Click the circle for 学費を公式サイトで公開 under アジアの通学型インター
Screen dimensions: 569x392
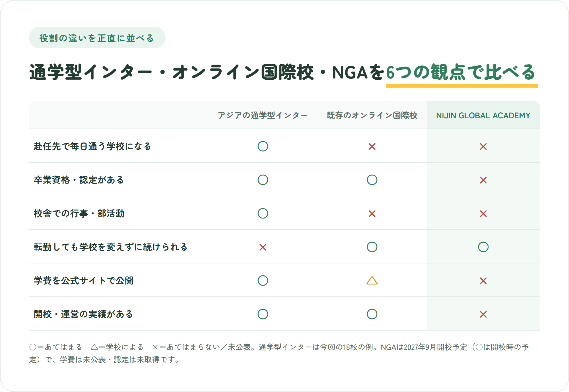(x=263, y=280)
